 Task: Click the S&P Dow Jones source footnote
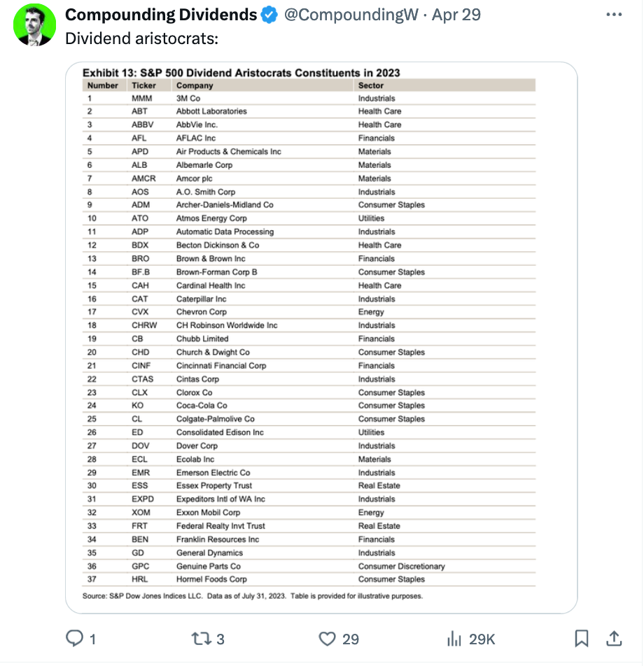pyautogui.click(x=253, y=596)
